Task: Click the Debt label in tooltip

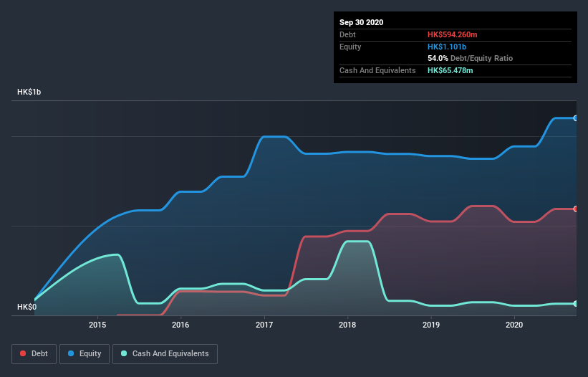Action: pyautogui.click(x=347, y=34)
